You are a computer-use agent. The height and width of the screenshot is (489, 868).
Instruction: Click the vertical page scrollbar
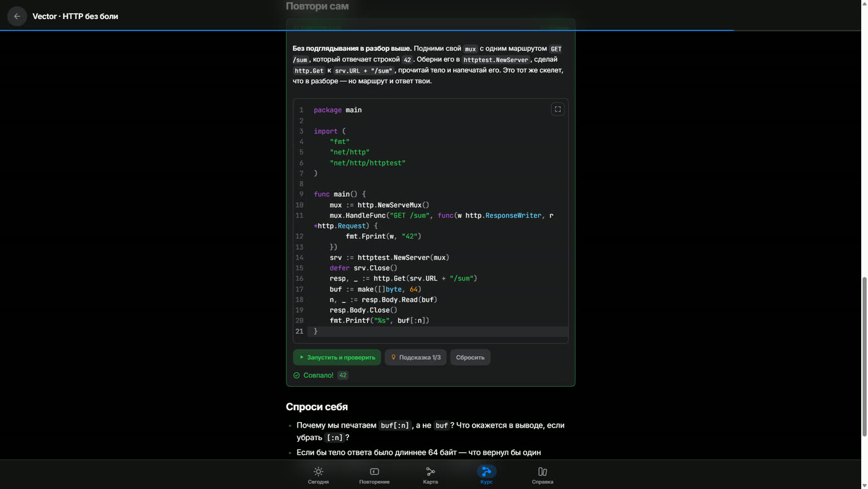[x=864, y=357]
